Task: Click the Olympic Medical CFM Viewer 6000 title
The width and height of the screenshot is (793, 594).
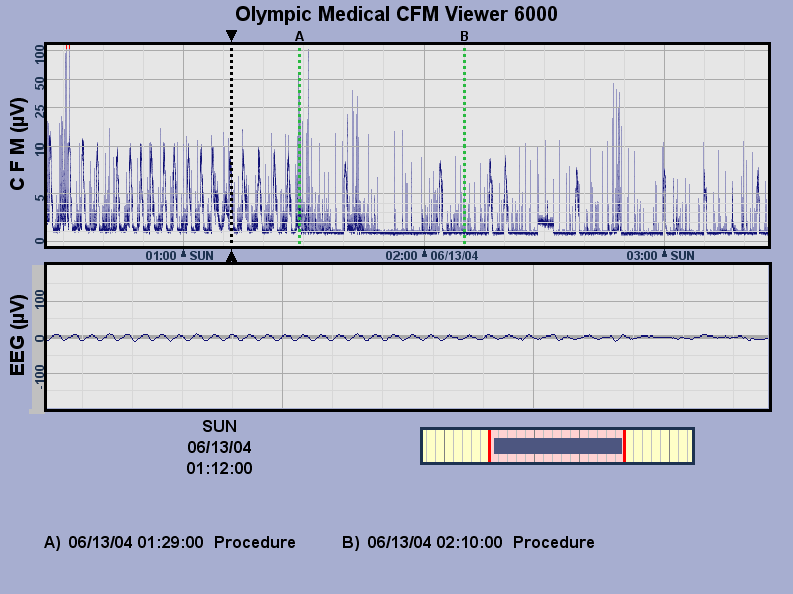Action: click(396, 14)
